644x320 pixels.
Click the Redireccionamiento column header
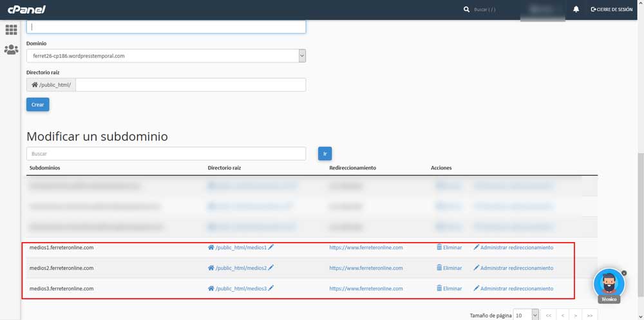[352, 168]
